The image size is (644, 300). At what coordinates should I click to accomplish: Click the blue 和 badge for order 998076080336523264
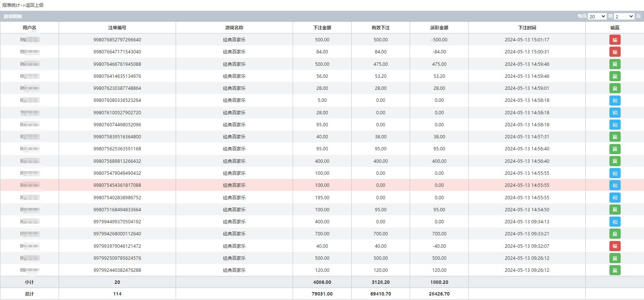point(615,100)
